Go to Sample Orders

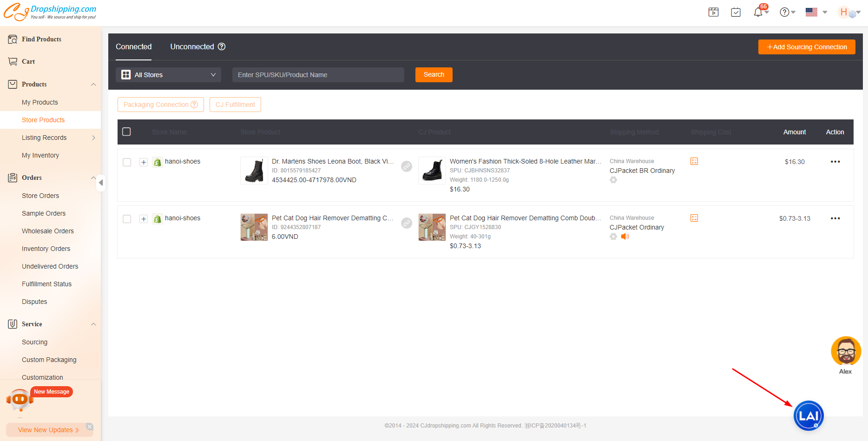[44, 213]
